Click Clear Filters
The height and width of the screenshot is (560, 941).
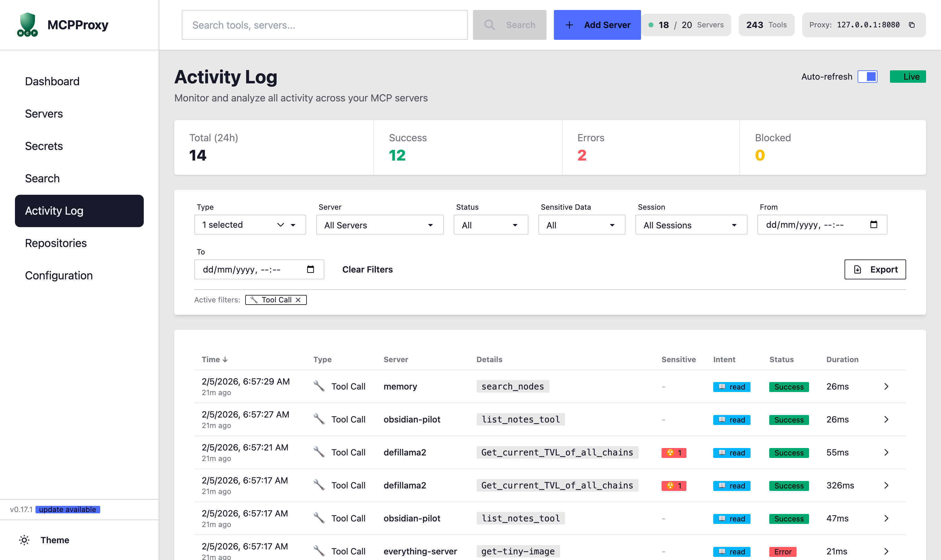[367, 269]
